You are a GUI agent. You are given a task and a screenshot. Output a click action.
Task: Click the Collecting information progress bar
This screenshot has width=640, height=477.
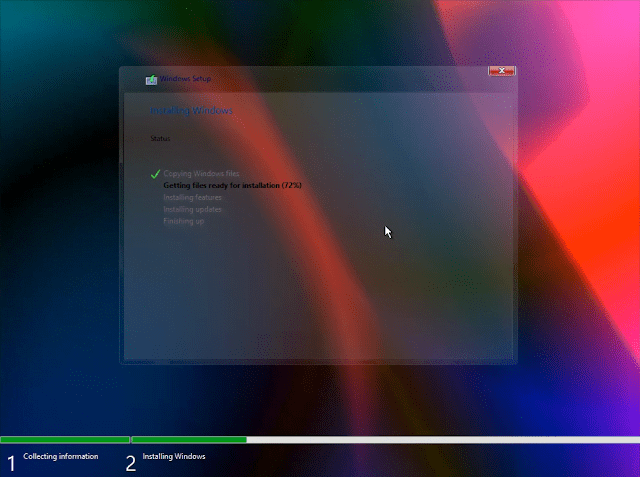pyautogui.click(x=65, y=440)
